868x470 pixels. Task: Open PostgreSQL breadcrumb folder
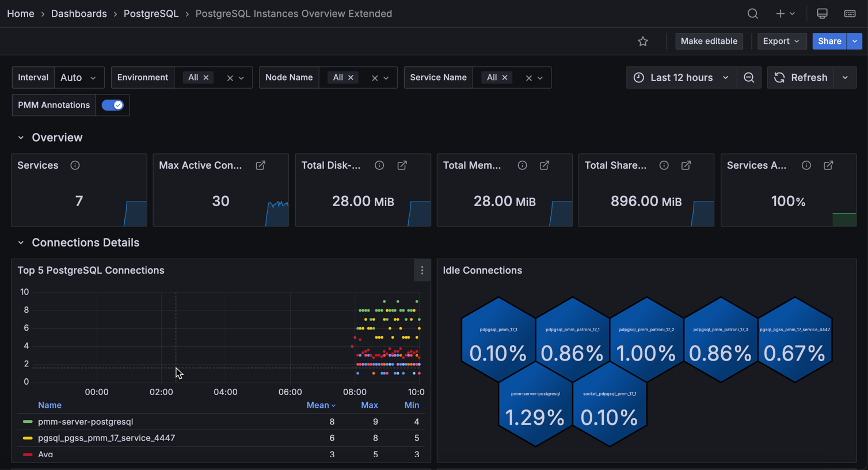(x=151, y=14)
